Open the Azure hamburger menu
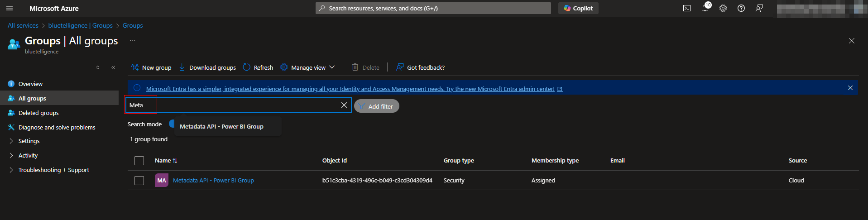868x220 pixels. 10,8
